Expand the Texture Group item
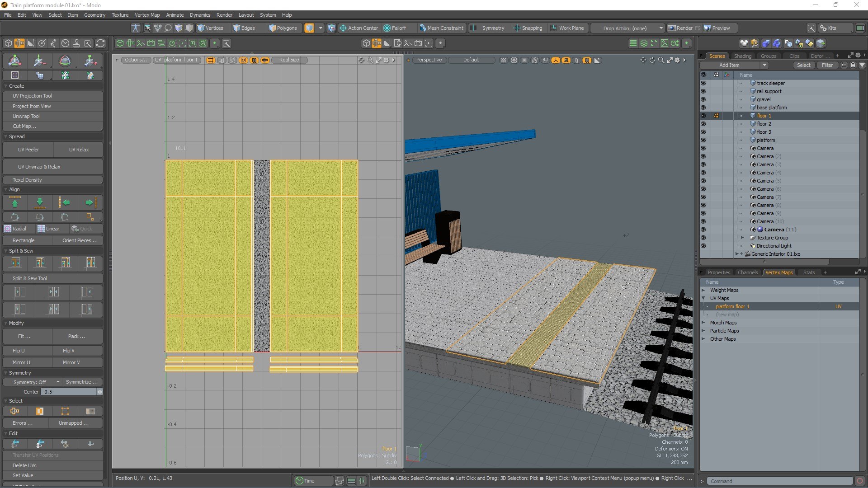 click(742, 238)
